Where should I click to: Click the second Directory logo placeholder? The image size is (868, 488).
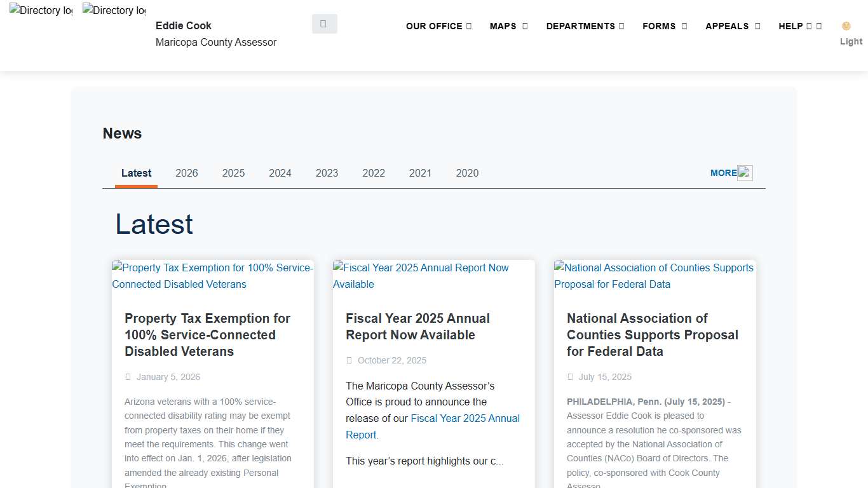[x=113, y=10]
